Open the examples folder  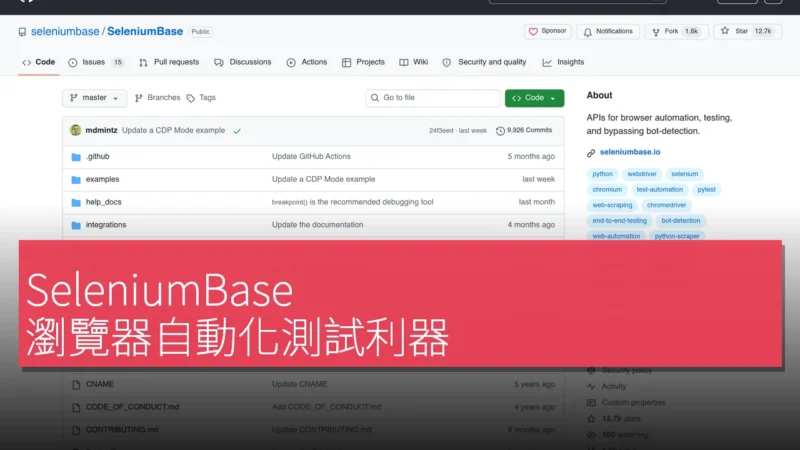[x=103, y=180]
